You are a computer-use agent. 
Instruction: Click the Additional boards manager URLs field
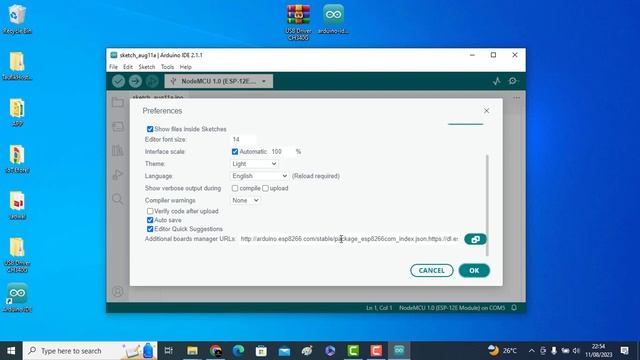click(349, 239)
